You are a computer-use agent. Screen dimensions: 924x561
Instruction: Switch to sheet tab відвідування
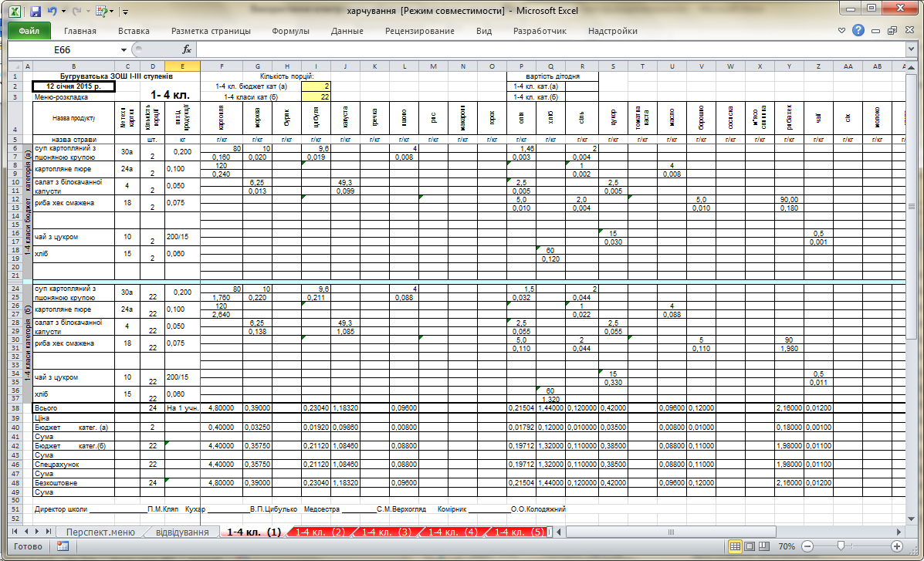[182, 532]
